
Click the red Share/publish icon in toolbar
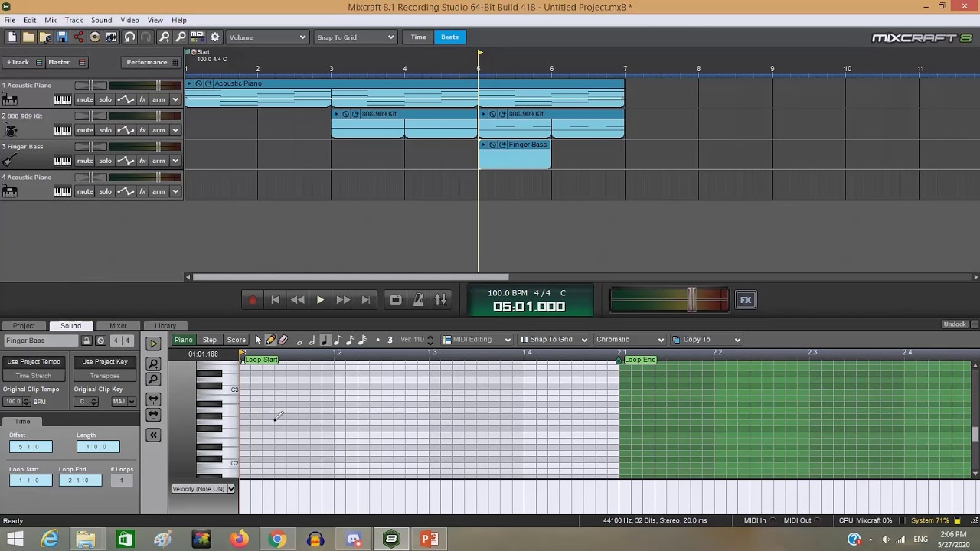[x=78, y=37]
